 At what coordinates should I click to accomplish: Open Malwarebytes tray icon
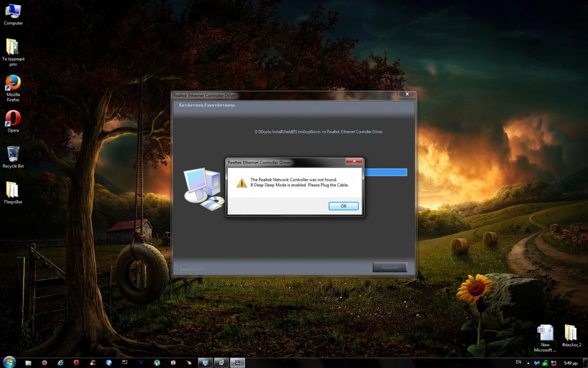(537, 363)
